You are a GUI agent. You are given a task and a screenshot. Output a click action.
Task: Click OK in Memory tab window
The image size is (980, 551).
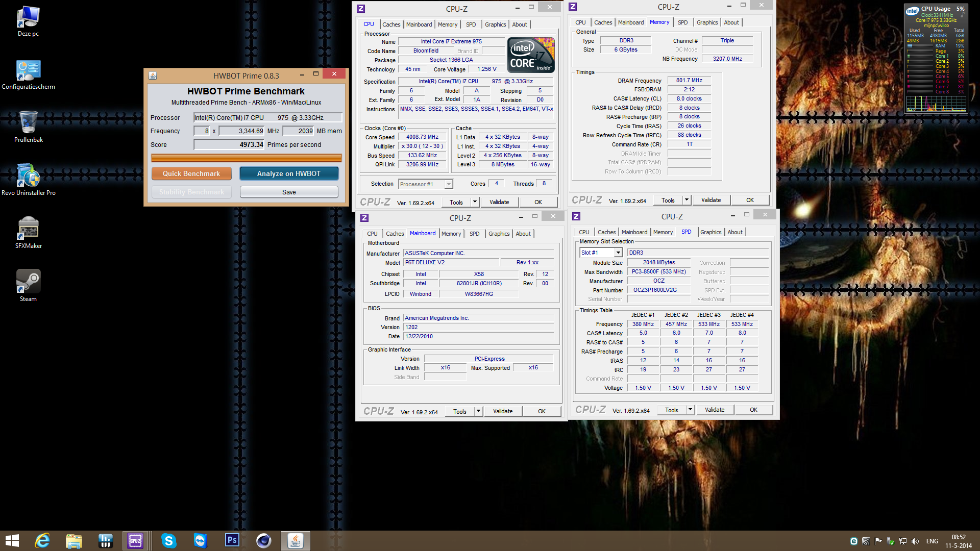[x=750, y=200]
